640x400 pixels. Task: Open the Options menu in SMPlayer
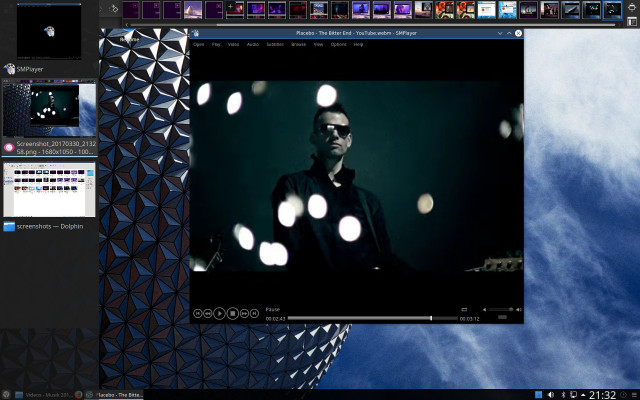(x=339, y=45)
